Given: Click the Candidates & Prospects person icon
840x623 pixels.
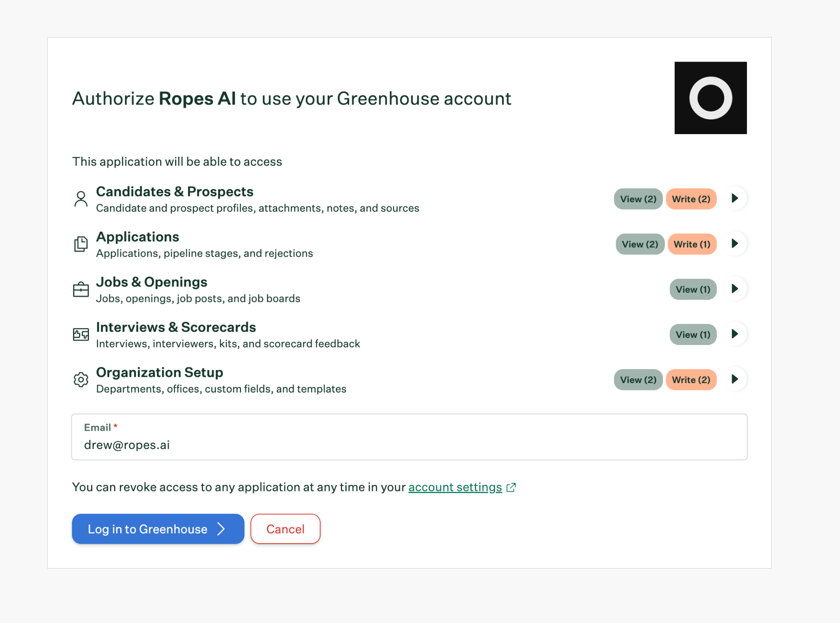Looking at the screenshot, I should pos(81,199).
